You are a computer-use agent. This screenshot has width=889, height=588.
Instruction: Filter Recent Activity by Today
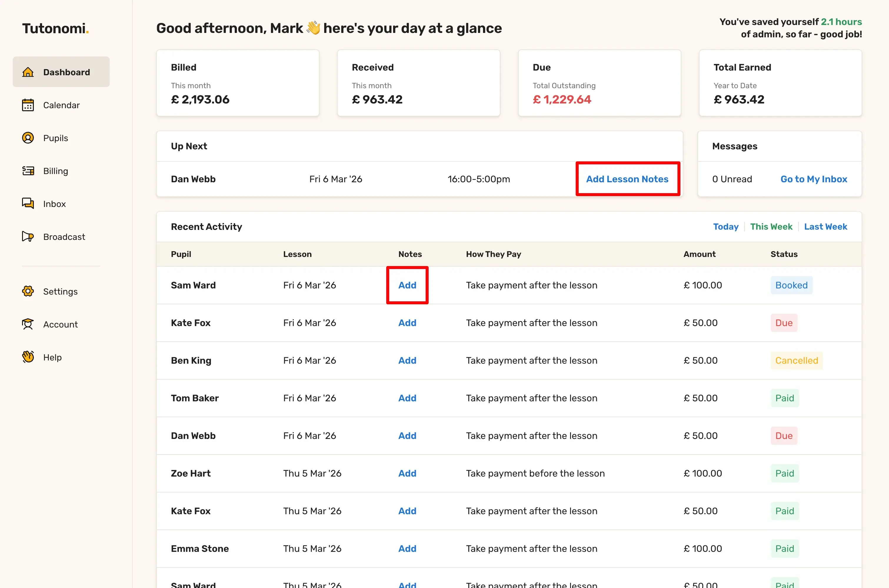(x=725, y=226)
